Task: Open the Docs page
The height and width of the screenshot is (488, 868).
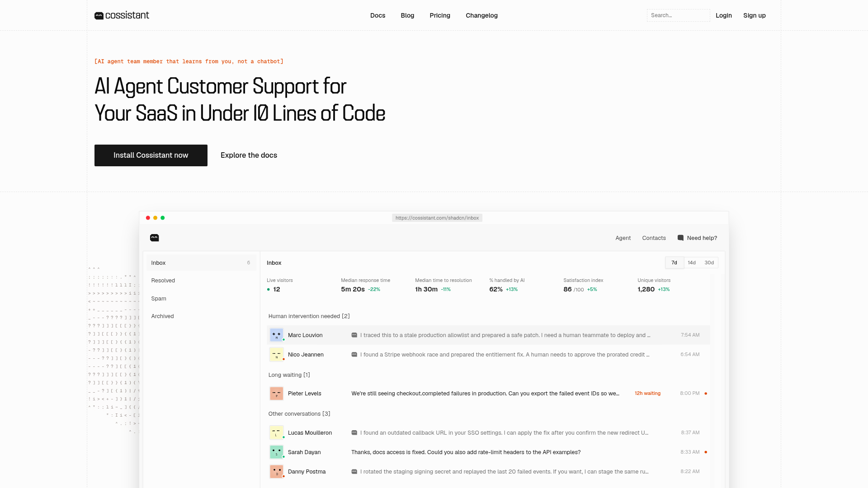Action: click(x=377, y=15)
